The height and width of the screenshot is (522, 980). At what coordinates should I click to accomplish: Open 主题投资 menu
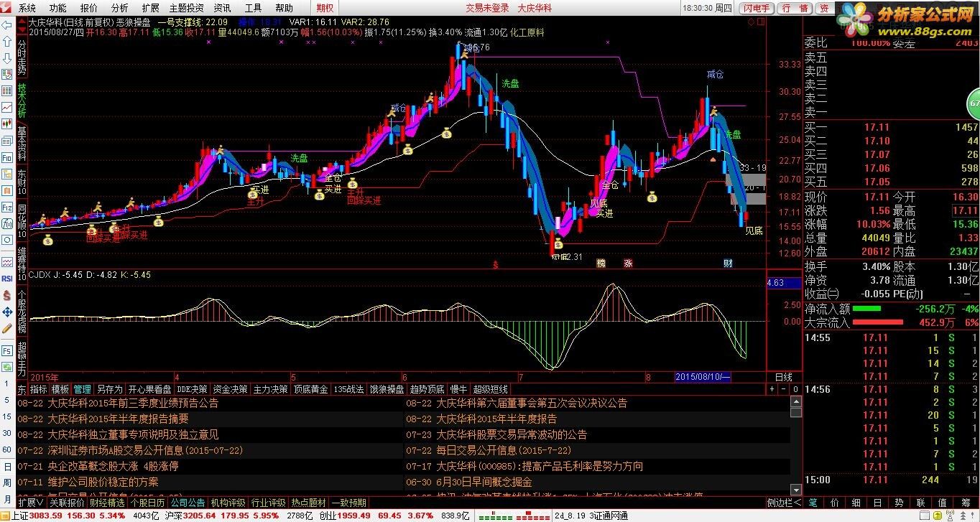(186, 8)
